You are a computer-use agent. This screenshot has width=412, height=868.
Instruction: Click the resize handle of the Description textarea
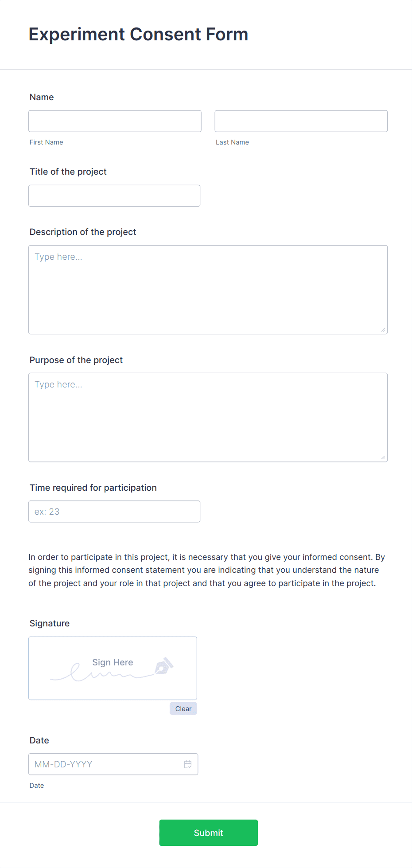point(383,329)
